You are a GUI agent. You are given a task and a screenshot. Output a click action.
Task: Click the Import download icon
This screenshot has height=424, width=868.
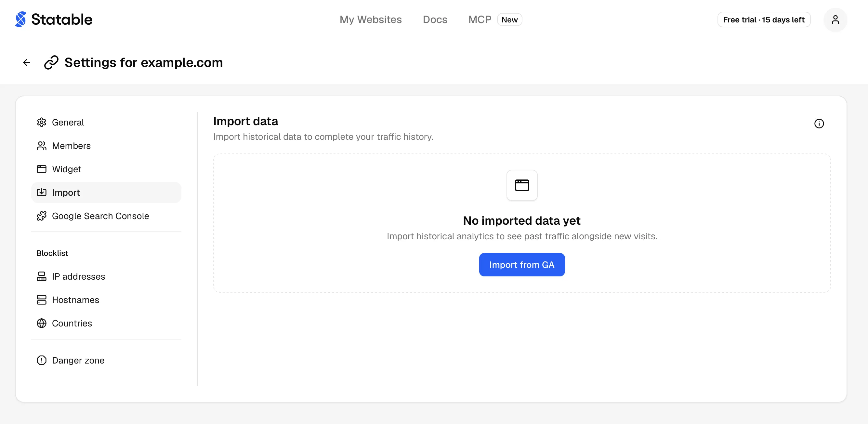[41, 192]
